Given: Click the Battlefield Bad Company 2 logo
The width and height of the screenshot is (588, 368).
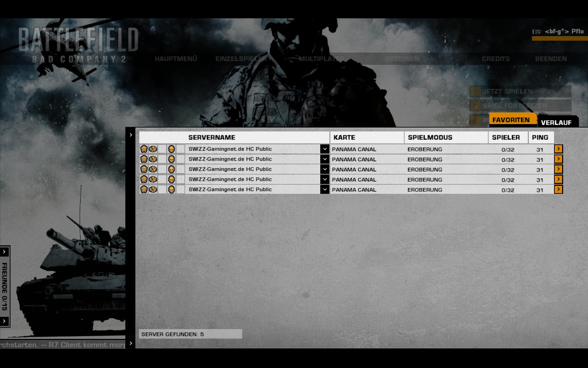Looking at the screenshot, I should tap(78, 45).
